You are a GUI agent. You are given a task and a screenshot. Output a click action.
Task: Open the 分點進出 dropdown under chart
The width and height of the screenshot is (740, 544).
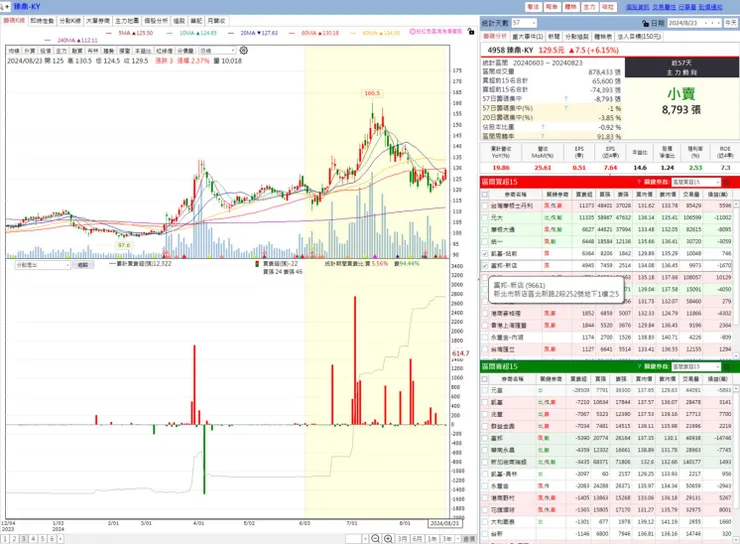42,265
